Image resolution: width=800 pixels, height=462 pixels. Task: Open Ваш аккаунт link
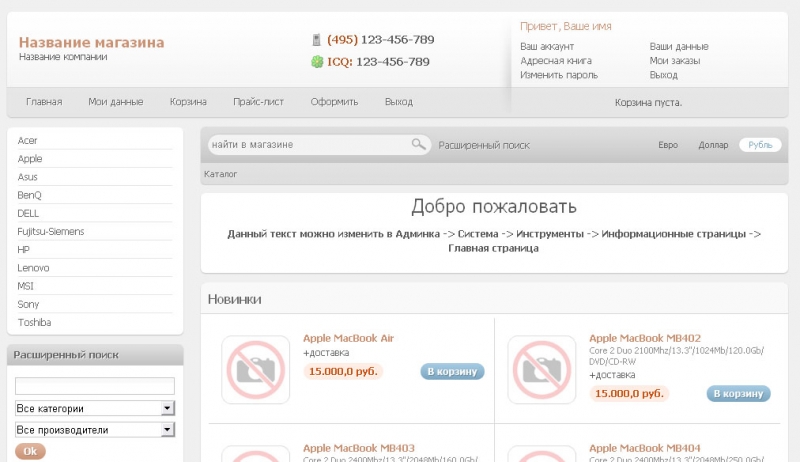pyautogui.click(x=547, y=46)
